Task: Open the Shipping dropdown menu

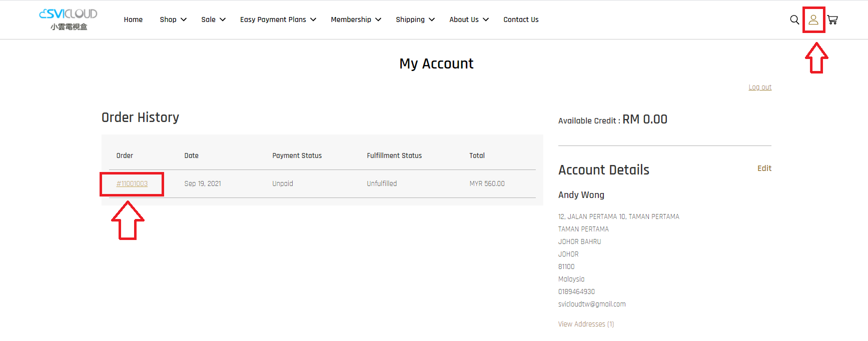Action: (x=415, y=19)
